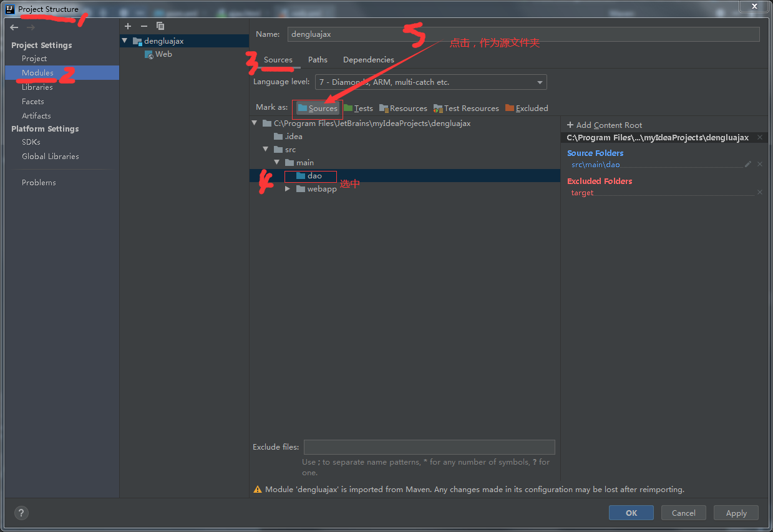Collapse the dengluajax module in list

tap(125, 41)
